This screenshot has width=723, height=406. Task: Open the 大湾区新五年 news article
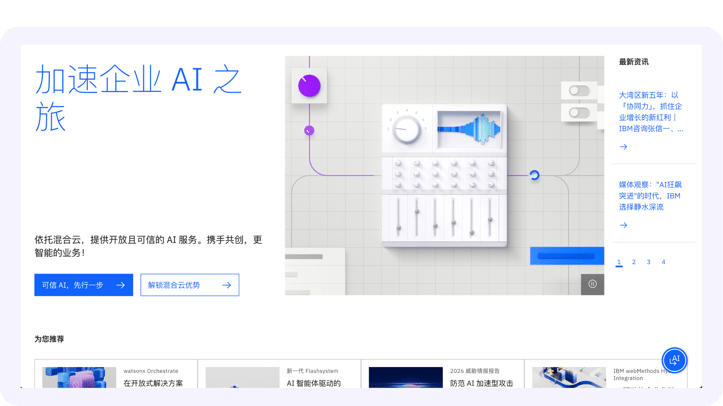click(650, 112)
